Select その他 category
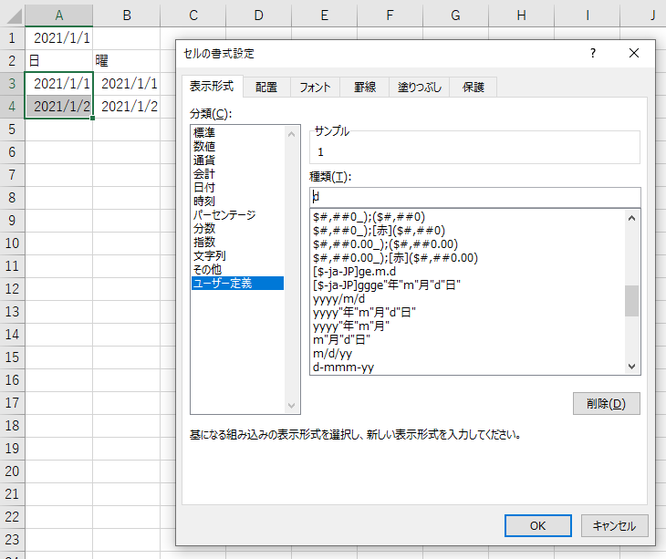This screenshot has width=666, height=559. [x=207, y=269]
